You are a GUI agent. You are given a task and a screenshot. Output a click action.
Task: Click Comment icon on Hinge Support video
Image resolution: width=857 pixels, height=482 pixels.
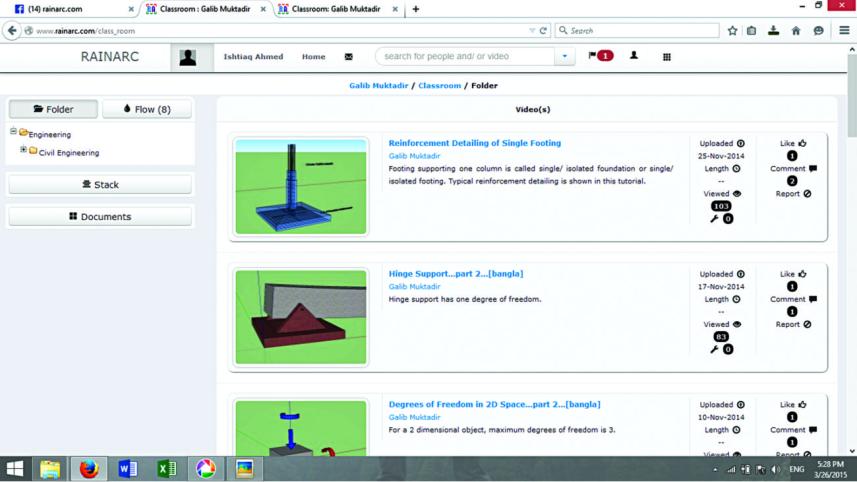pyautogui.click(x=812, y=299)
